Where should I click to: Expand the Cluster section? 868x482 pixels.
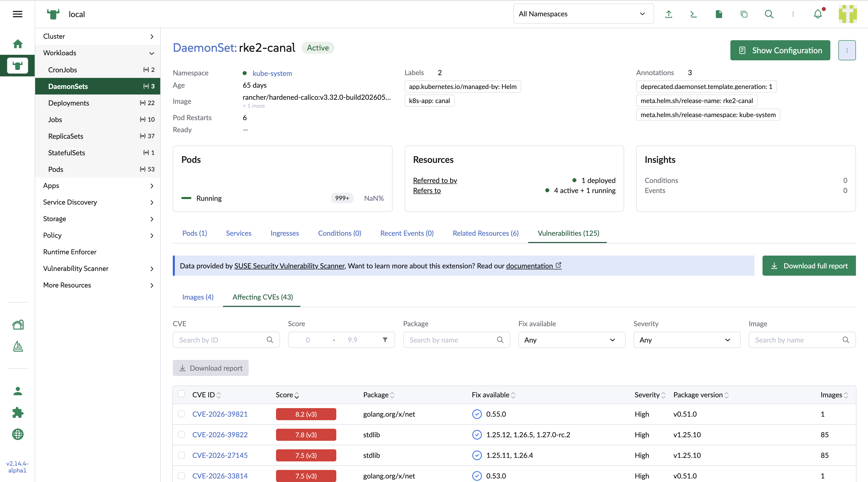[x=98, y=36]
